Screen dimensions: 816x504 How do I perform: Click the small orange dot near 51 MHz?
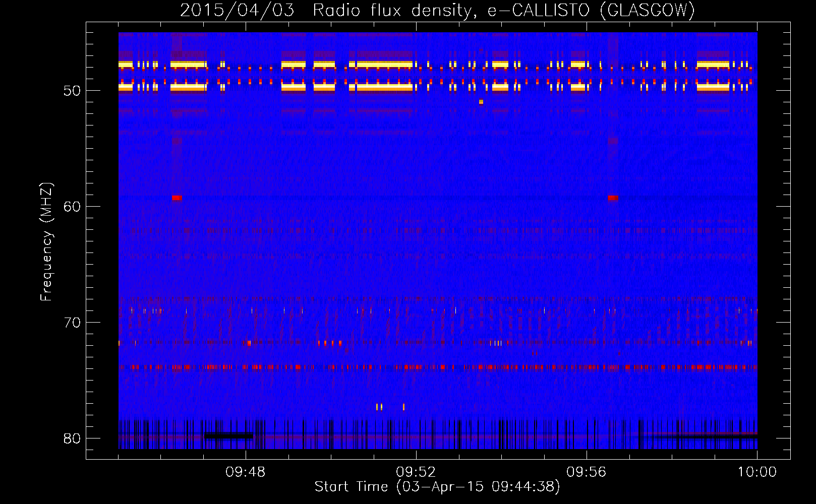pos(481,102)
